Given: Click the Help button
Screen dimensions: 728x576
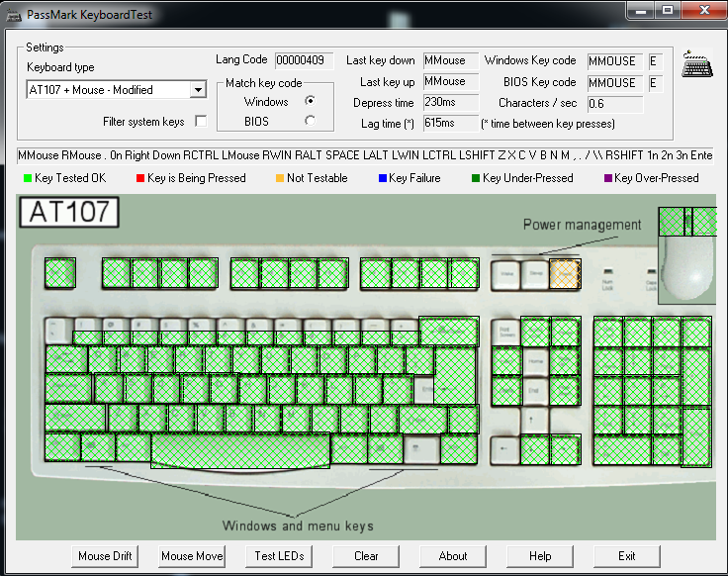Looking at the screenshot, I should coord(540,556).
